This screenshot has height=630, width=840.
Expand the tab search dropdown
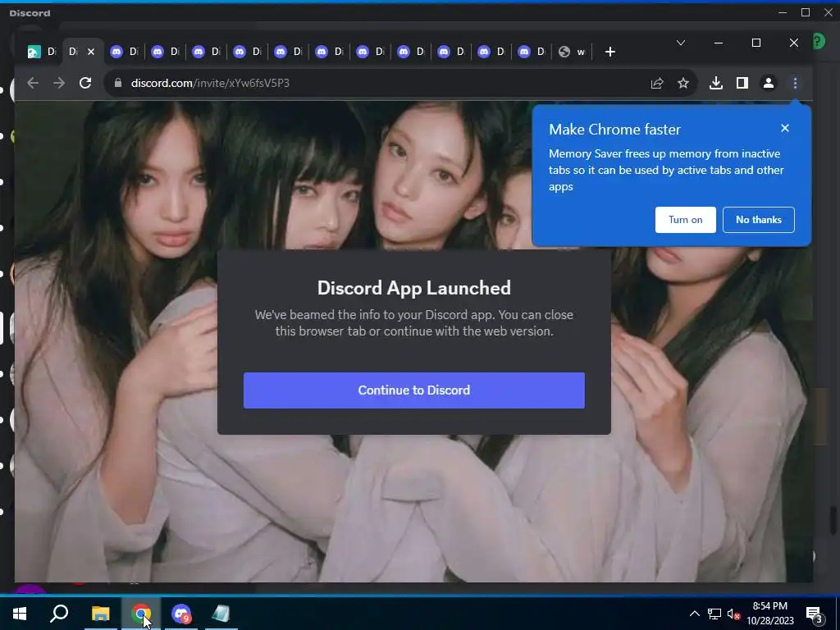681,43
